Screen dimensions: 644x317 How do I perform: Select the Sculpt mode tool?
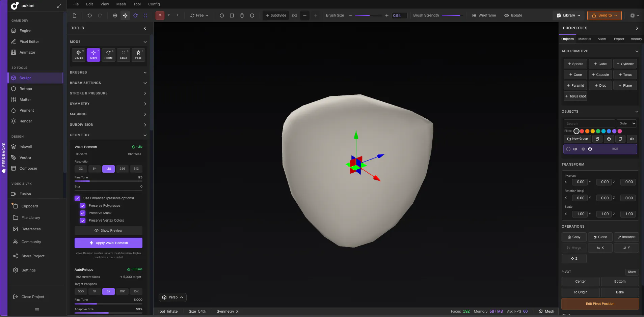click(x=79, y=55)
